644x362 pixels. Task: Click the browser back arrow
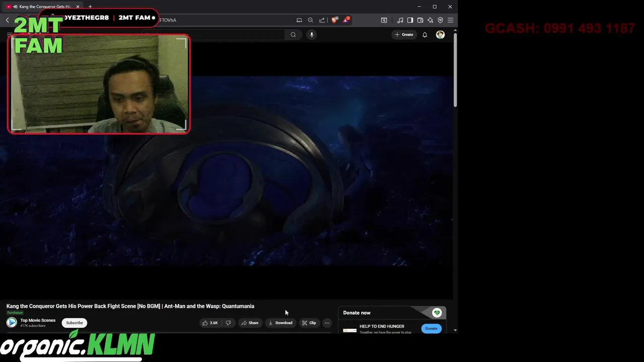coord(7,20)
